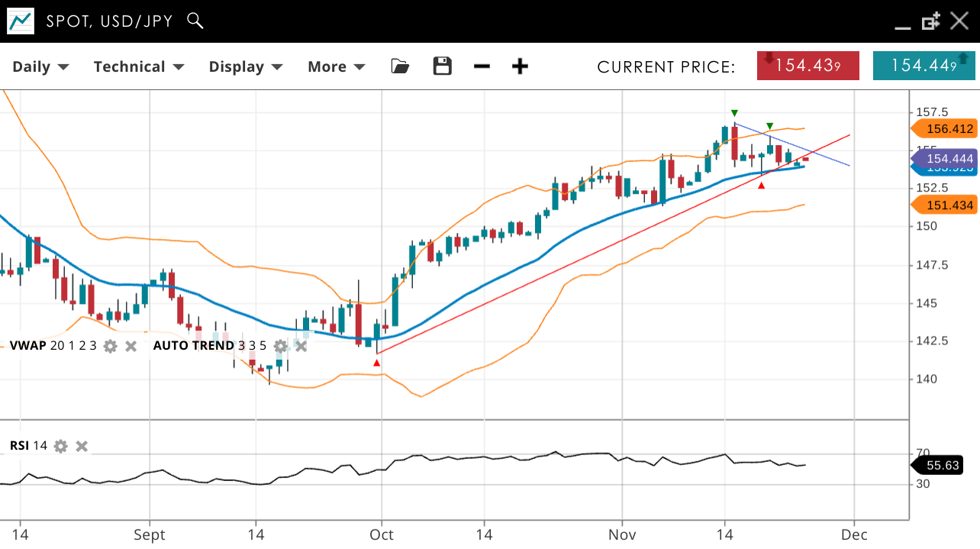Save the chart using the floppy disk icon
Screen dimensions: 980x549
pyautogui.click(x=442, y=66)
